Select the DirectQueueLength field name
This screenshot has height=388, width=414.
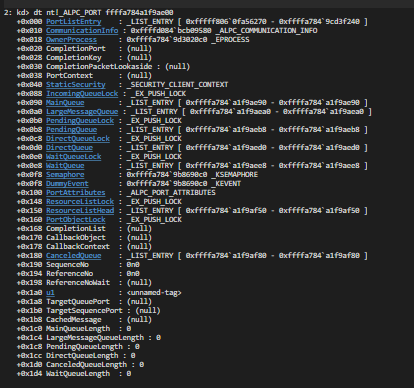(x=82, y=356)
